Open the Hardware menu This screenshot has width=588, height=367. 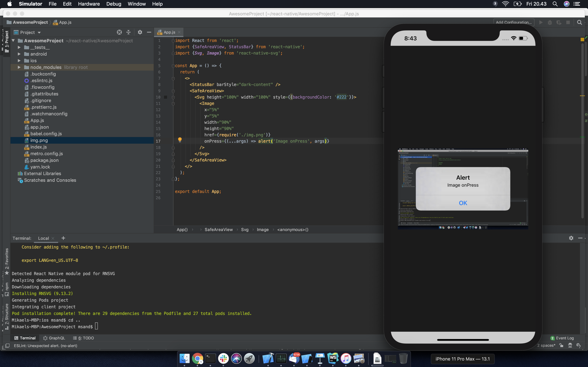point(89,4)
